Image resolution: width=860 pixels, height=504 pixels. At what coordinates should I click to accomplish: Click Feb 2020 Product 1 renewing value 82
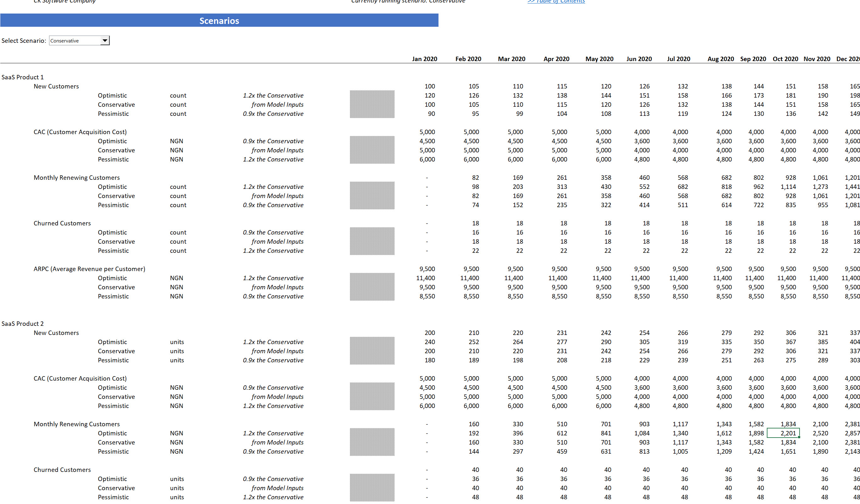click(475, 178)
